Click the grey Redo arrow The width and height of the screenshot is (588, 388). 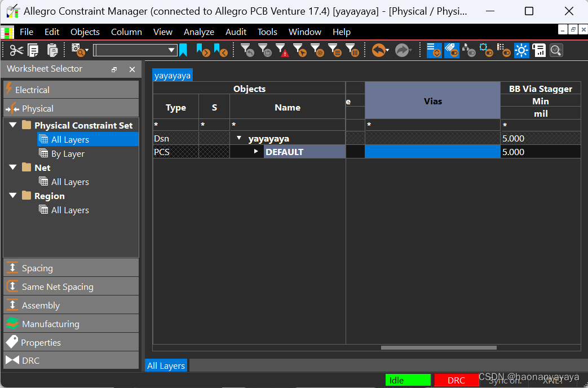pyautogui.click(x=402, y=50)
